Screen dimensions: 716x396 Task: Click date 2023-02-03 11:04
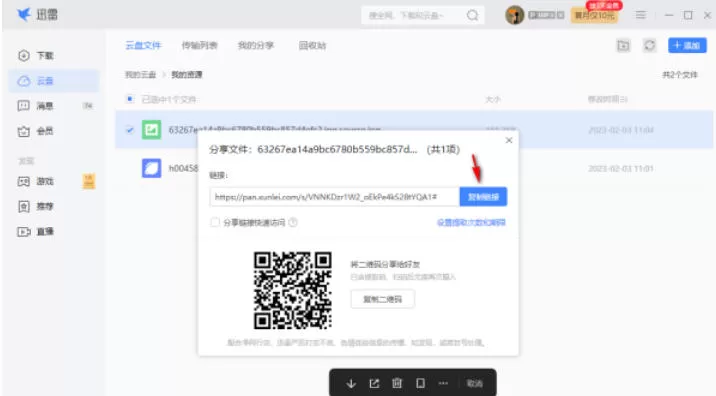pyautogui.click(x=621, y=130)
